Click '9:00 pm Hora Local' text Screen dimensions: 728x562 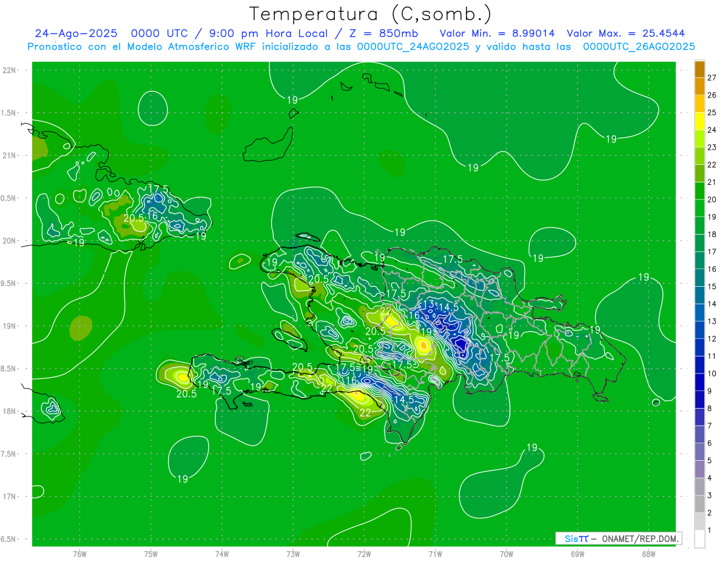267,33
